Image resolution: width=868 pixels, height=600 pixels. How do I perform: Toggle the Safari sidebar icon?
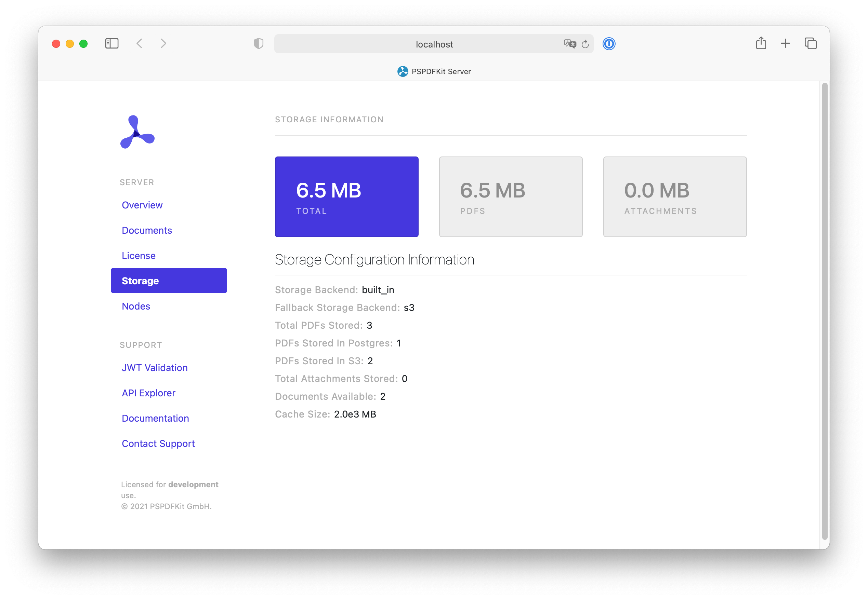point(112,43)
